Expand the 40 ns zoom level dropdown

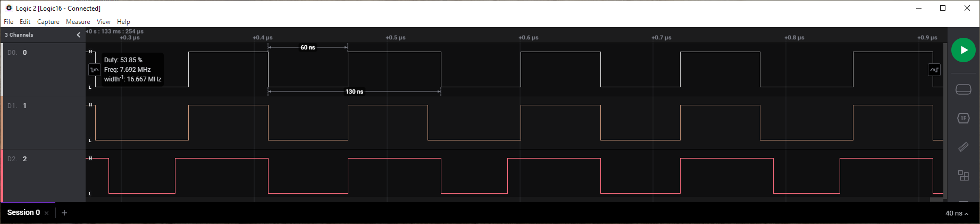(957, 213)
